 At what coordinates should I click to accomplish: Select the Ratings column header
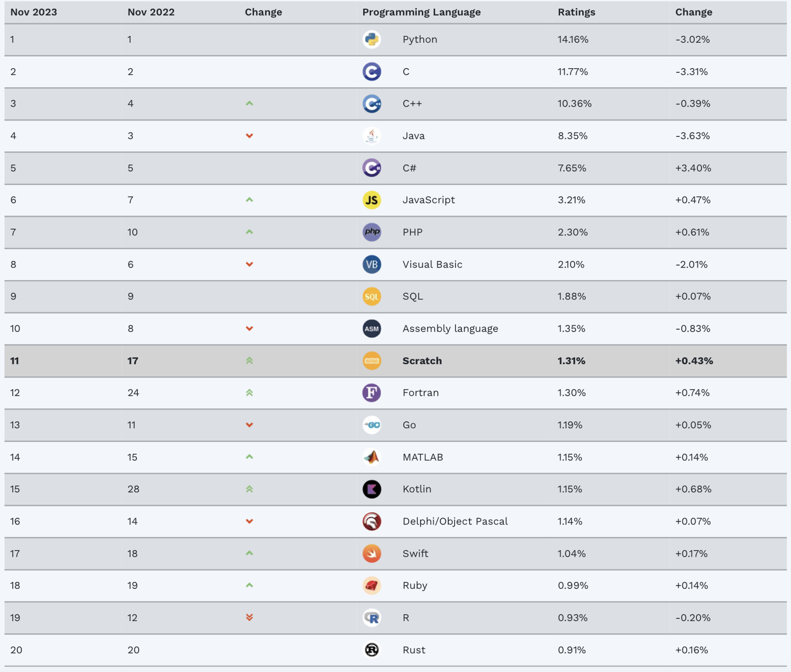pyautogui.click(x=576, y=12)
